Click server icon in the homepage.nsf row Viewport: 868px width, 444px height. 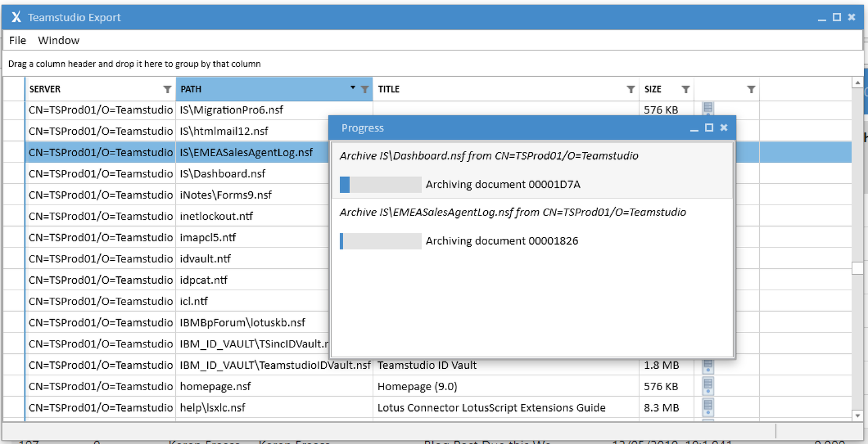(x=708, y=386)
